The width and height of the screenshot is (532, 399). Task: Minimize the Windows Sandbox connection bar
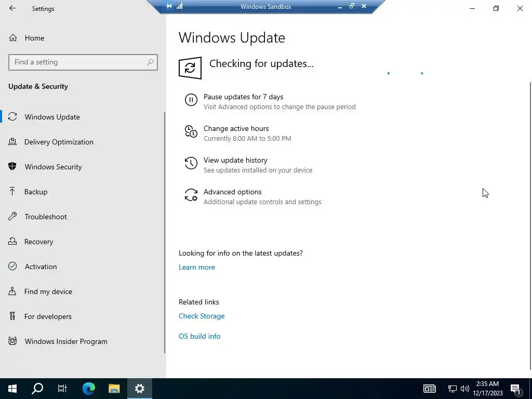(x=340, y=6)
